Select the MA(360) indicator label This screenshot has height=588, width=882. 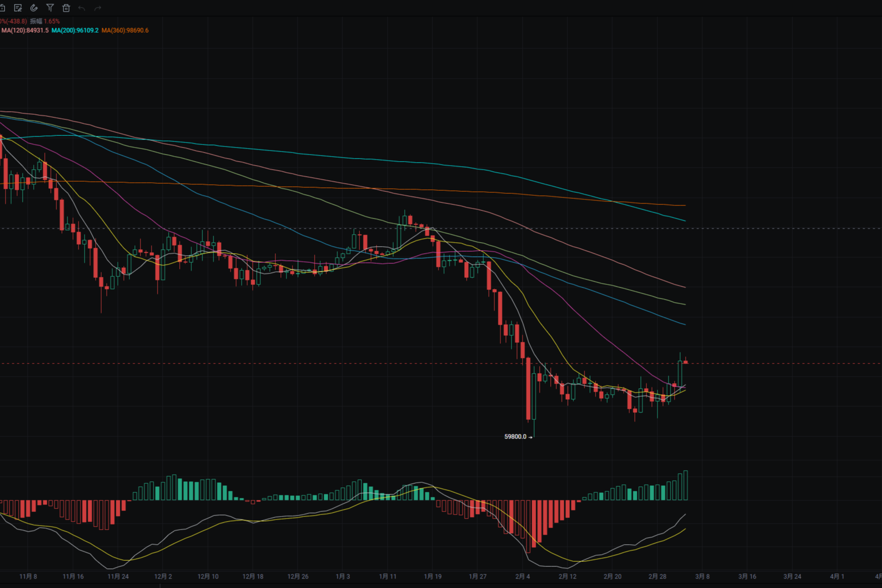[125, 30]
